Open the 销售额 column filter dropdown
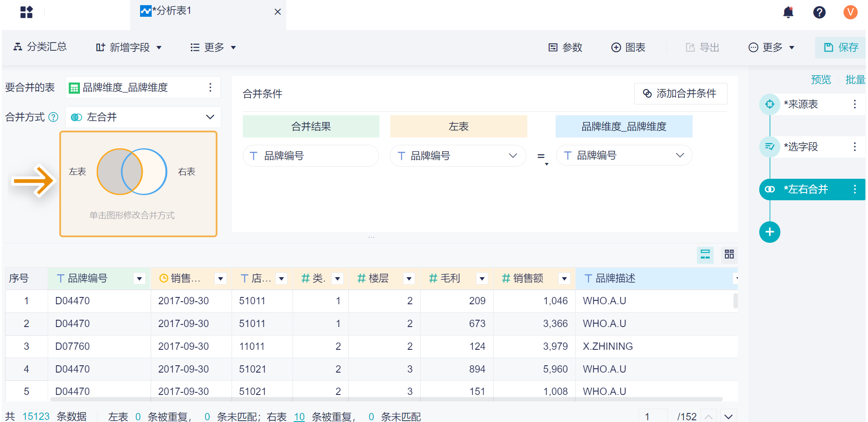This screenshot has width=868, height=422. [564, 278]
